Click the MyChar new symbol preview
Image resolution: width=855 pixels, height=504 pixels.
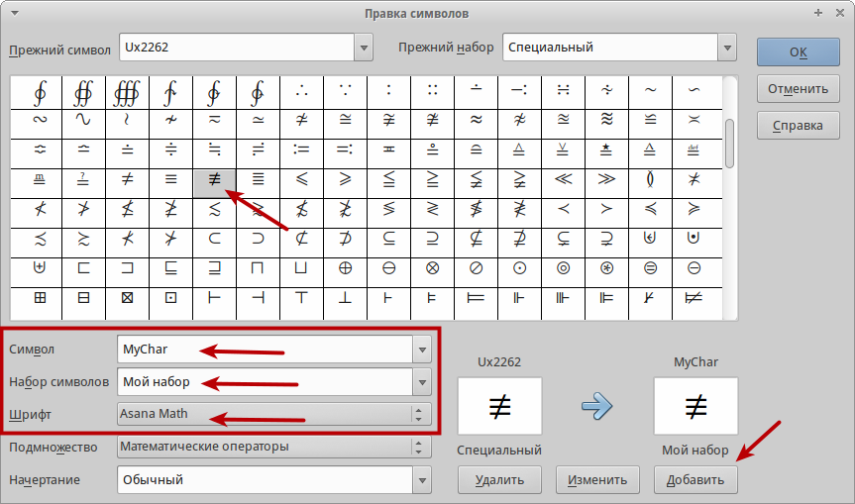click(695, 406)
